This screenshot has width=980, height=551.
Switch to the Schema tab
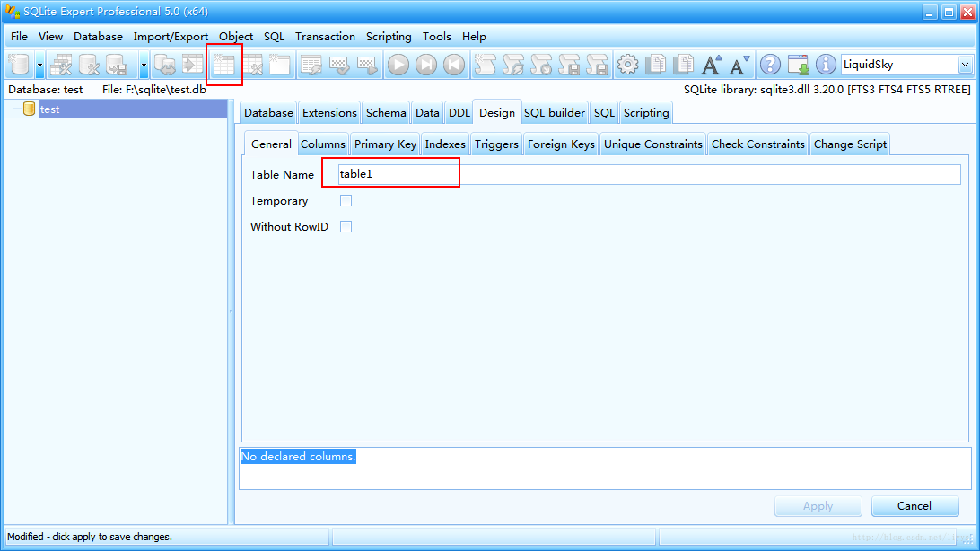tap(386, 112)
